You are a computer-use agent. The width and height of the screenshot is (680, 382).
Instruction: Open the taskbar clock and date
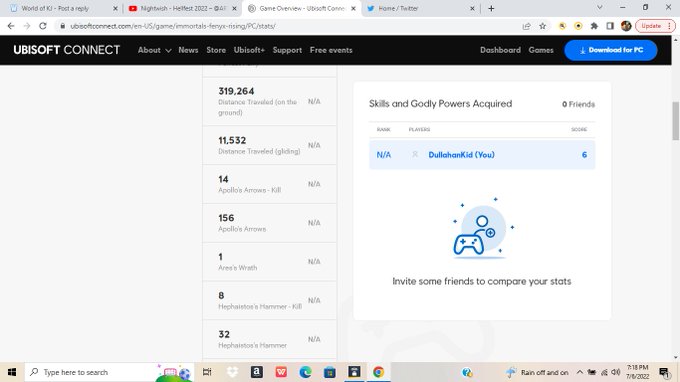coord(637,372)
